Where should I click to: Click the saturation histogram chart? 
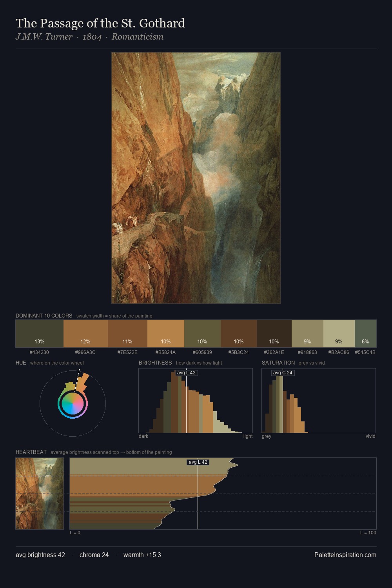coord(319,401)
